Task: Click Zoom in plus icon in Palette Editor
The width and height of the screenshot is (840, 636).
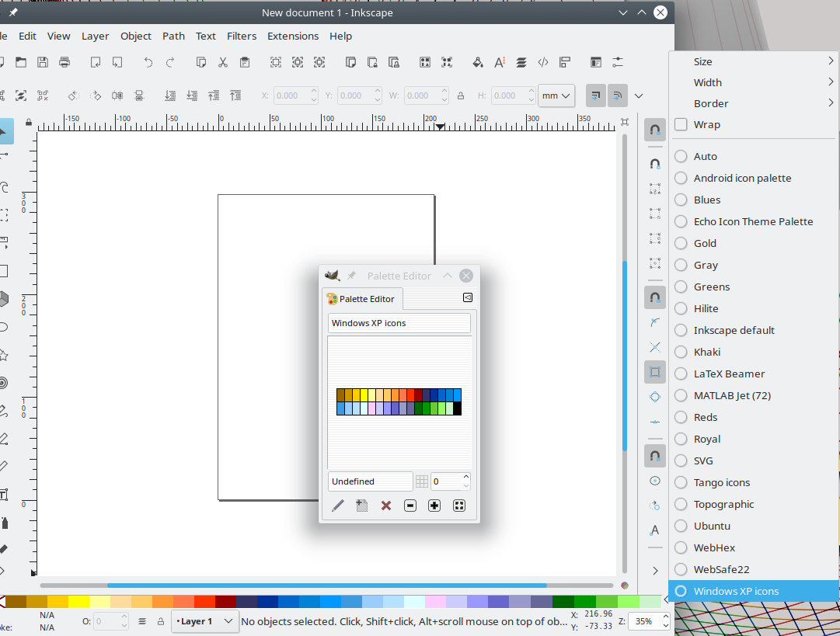Action: point(434,506)
